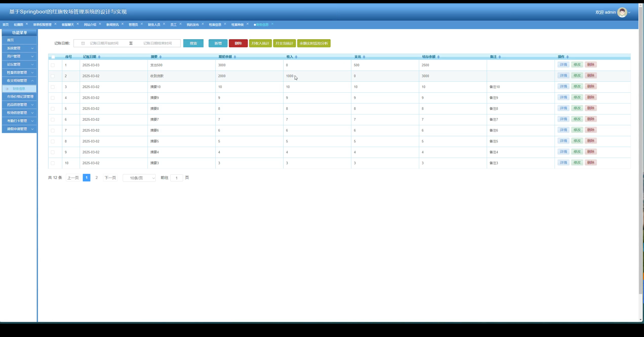Close the 轮播图 tab
This screenshot has height=337, width=644.
27,24
